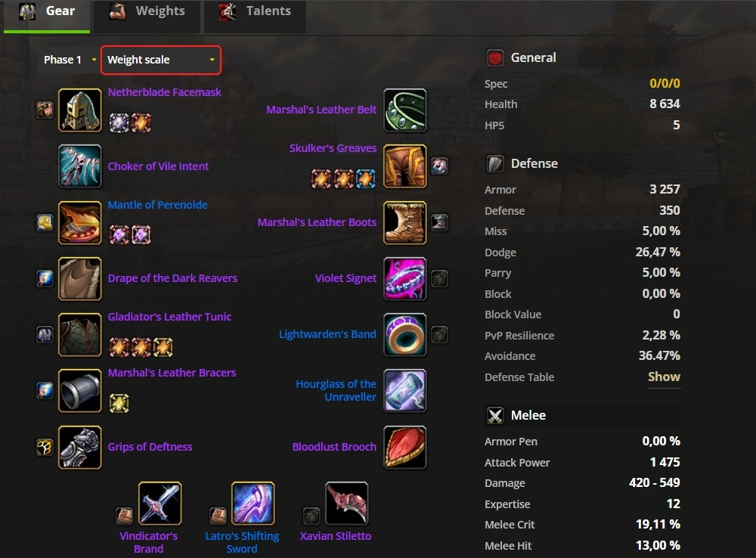Open the Skulker's Greaves pants icon

(x=405, y=166)
